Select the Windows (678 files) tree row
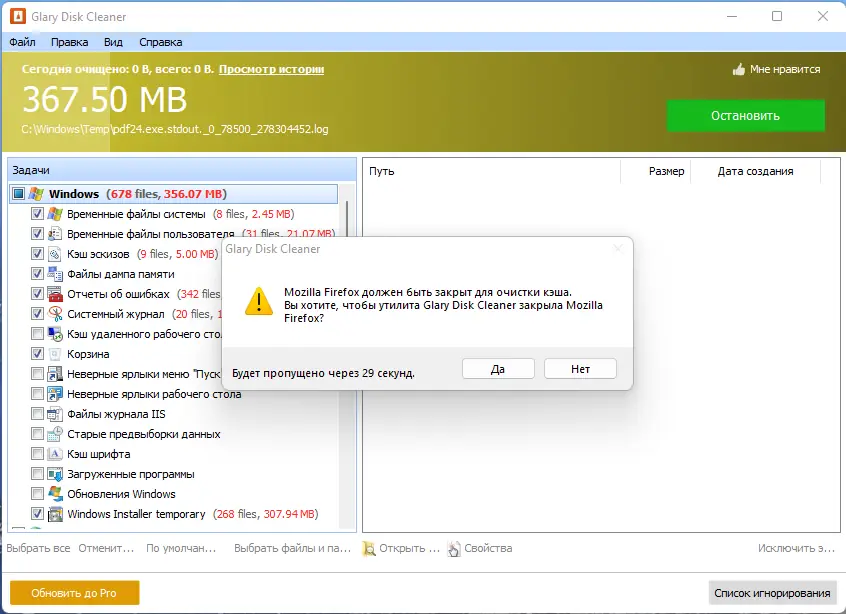 [173, 194]
